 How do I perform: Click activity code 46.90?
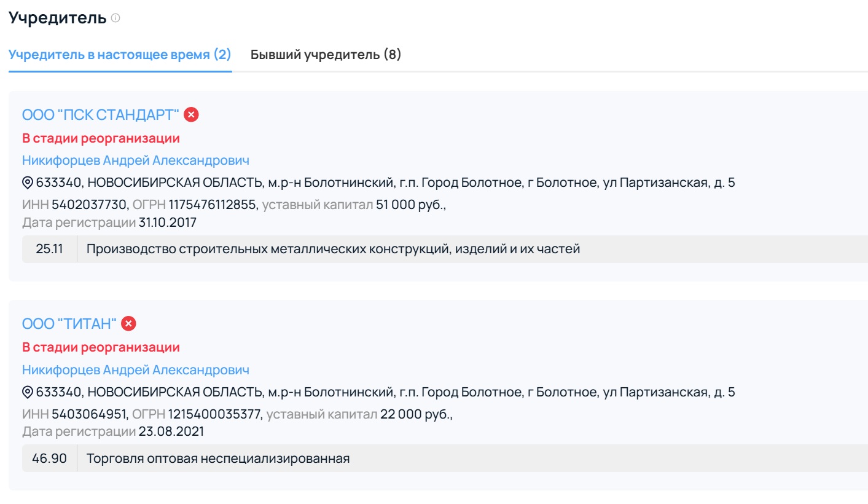pos(49,459)
